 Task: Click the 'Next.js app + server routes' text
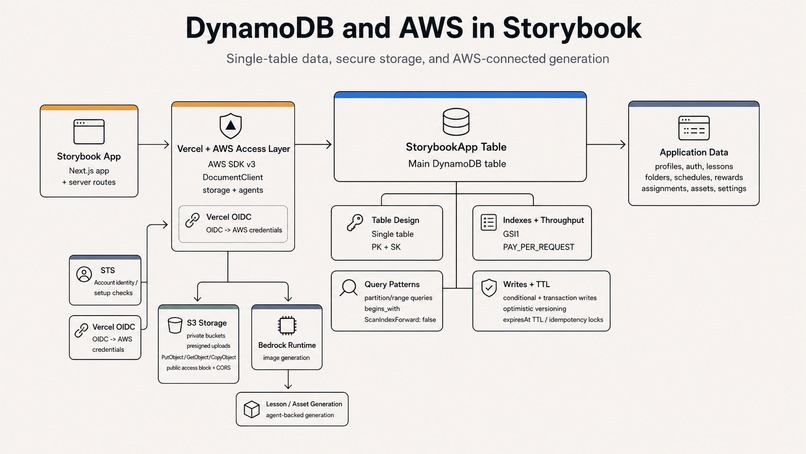[89, 176]
